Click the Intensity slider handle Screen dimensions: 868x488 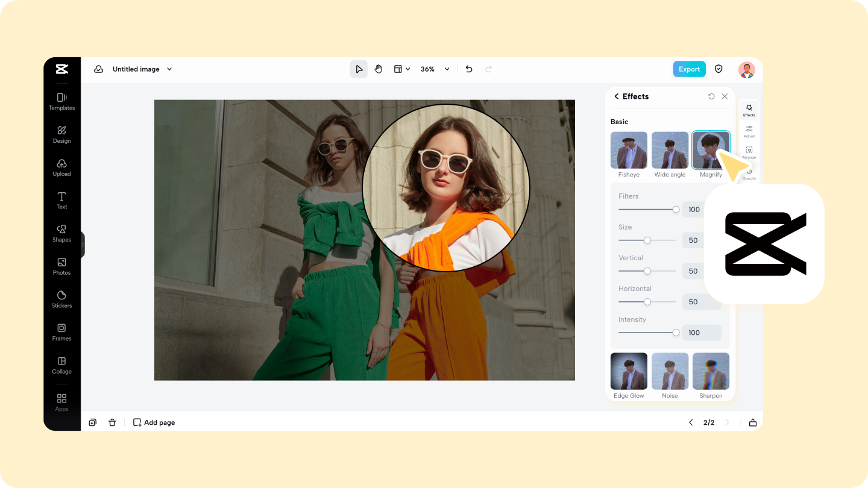click(x=676, y=333)
